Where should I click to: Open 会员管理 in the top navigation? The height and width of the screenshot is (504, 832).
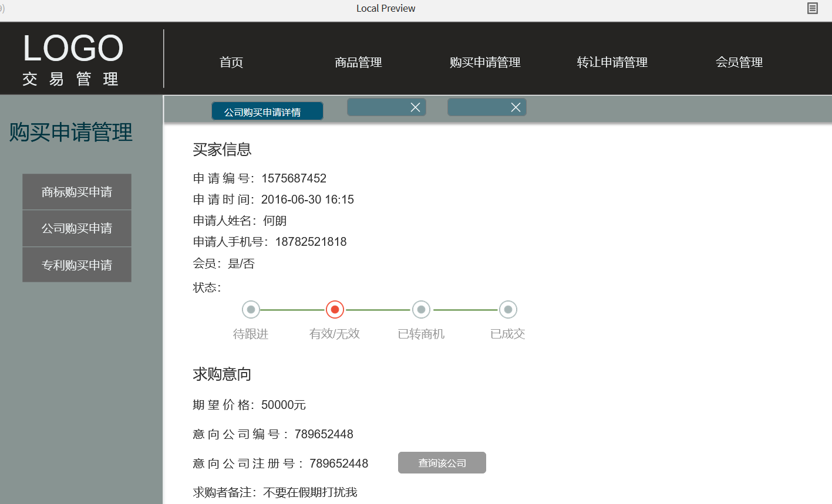coord(739,62)
